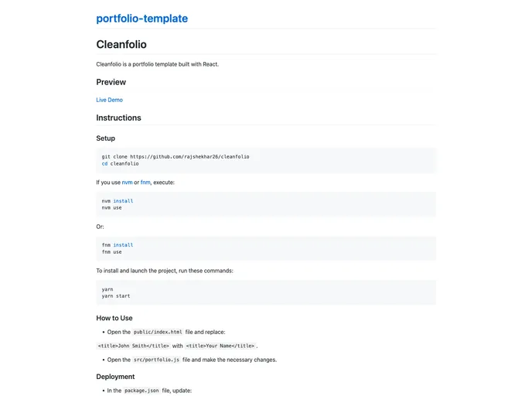This screenshot has height=396, width=532.
Task: Click the package.json inline code
Action: (140, 391)
